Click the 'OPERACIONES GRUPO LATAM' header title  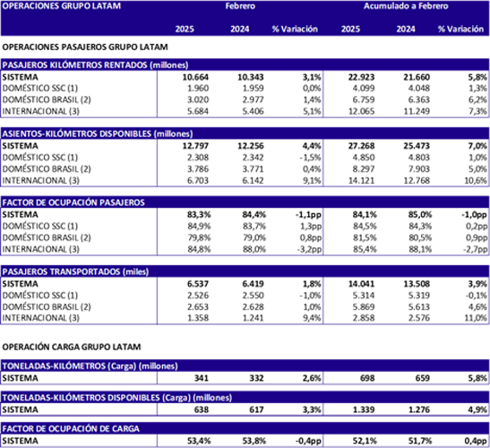coord(61,6)
